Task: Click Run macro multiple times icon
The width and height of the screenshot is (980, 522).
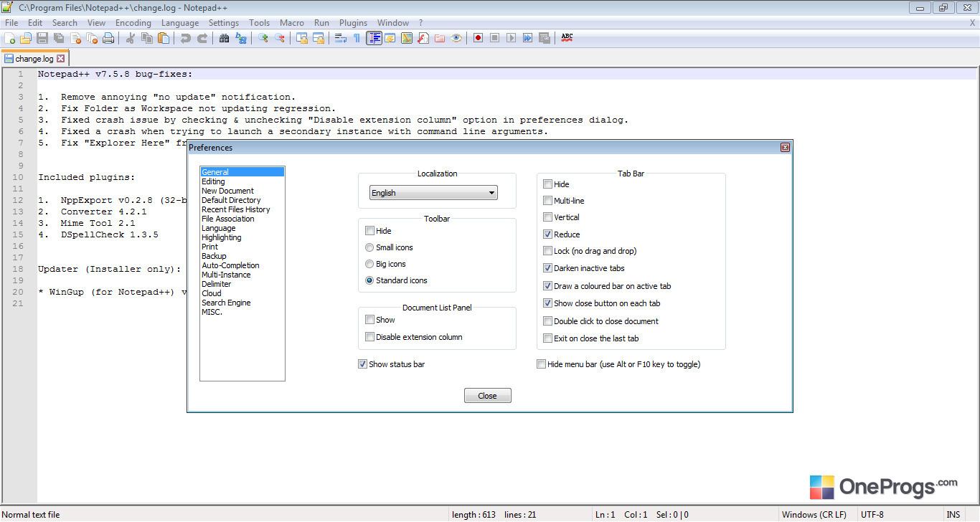Action: tap(528, 38)
